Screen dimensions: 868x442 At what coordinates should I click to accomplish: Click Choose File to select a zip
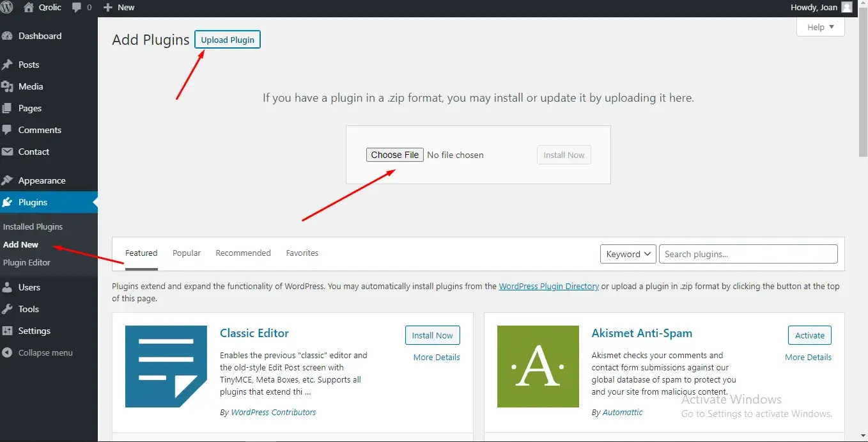click(x=394, y=155)
